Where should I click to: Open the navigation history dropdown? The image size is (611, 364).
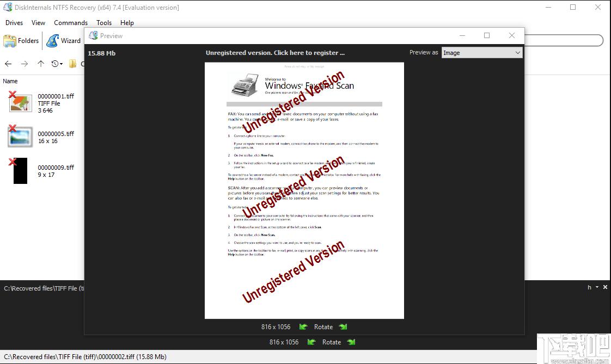pyautogui.click(x=57, y=64)
